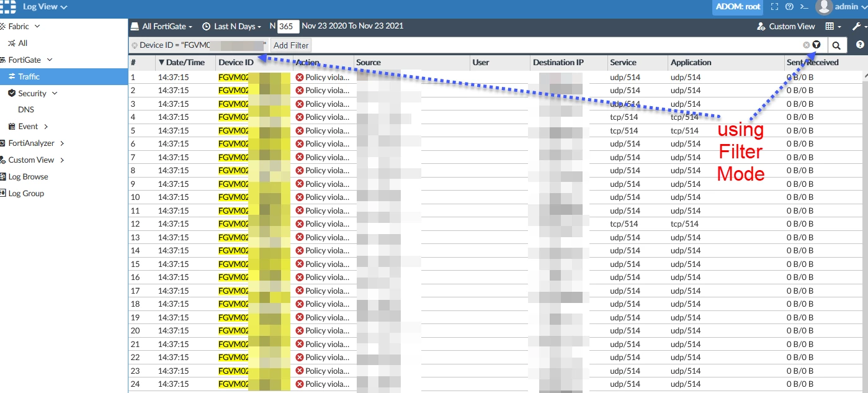Open the filter help question icon
This screenshot has height=393, width=868.
[x=860, y=45]
